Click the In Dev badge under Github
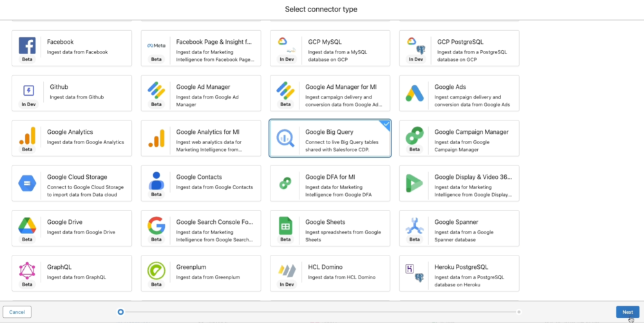Viewport: 644px width, 323px height. click(29, 104)
